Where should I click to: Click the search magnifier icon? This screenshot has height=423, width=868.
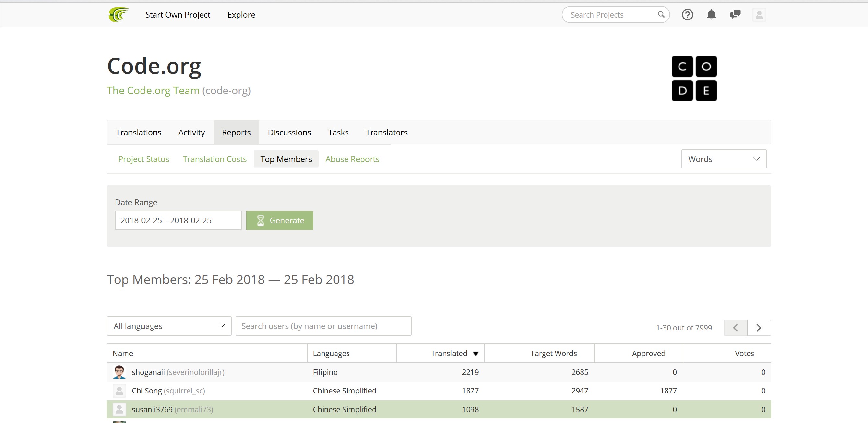pyautogui.click(x=661, y=15)
